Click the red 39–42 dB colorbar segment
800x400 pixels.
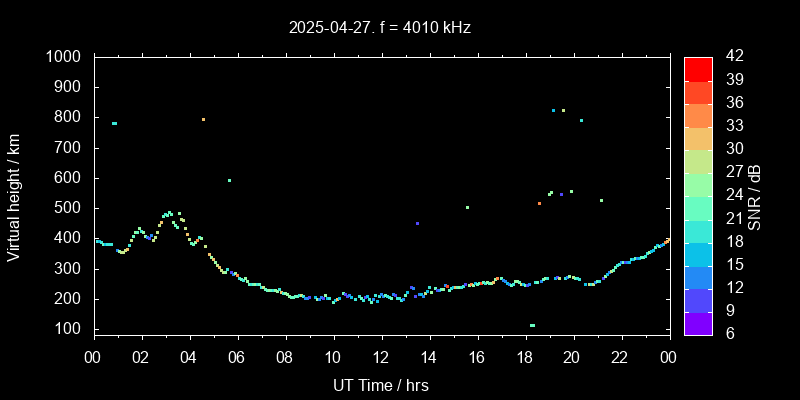pos(698,69)
